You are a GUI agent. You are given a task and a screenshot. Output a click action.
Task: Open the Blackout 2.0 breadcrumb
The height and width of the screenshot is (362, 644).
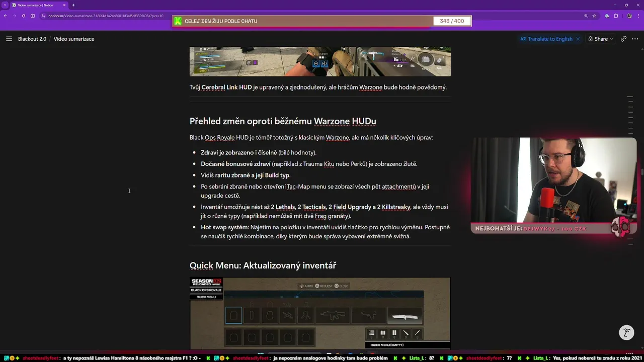point(32,39)
